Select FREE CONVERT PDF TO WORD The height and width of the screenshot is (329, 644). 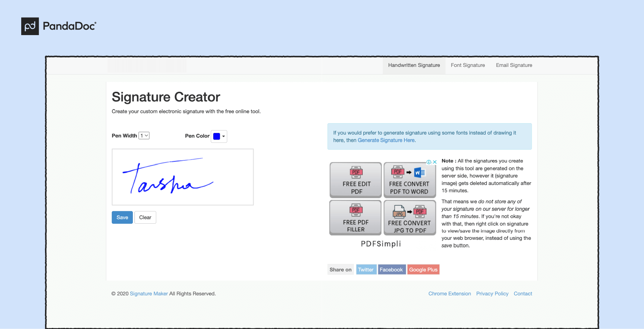(409, 180)
